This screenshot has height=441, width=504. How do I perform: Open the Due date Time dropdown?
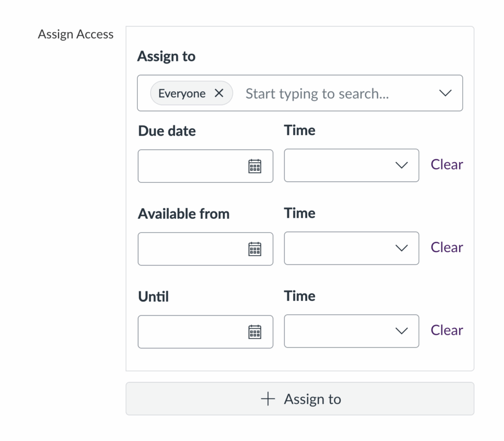pos(402,165)
